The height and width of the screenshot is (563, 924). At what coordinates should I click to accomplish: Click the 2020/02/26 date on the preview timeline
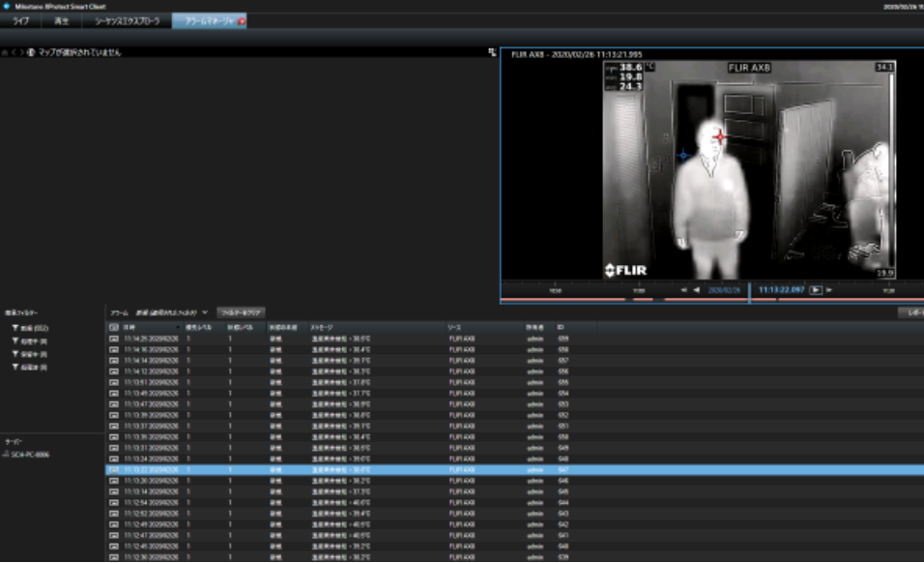tap(724, 290)
